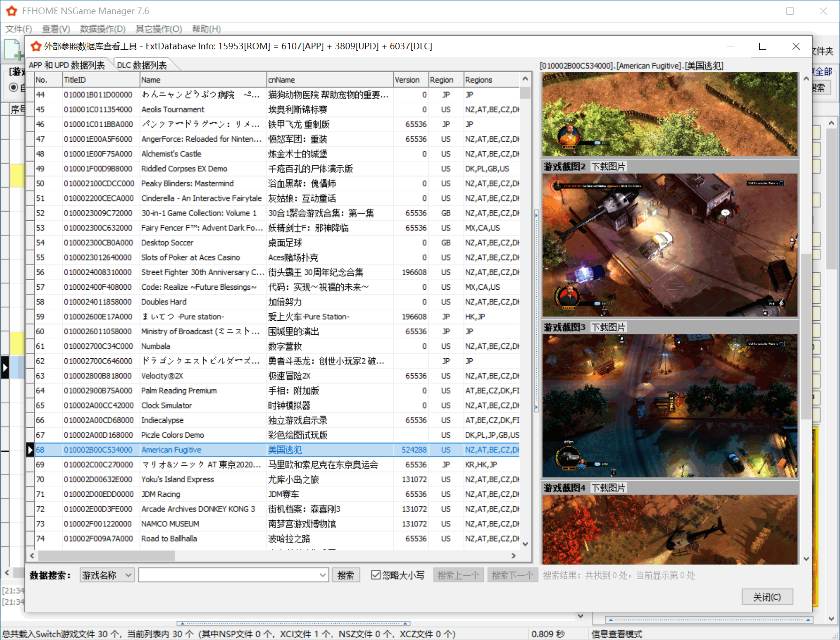Open the 其它操作(O) menu
Image resolution: width=840 pixels, height=640 pixels.
pyautogui.click(x=159, y=29)
